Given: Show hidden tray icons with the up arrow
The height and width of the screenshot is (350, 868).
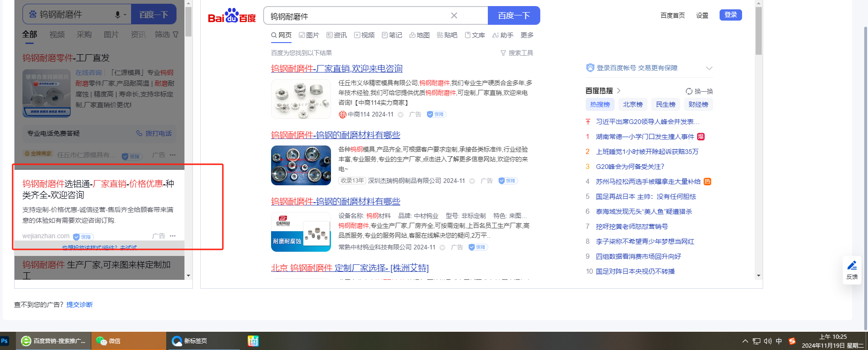Looking at the screenshot, I should 745,341.
